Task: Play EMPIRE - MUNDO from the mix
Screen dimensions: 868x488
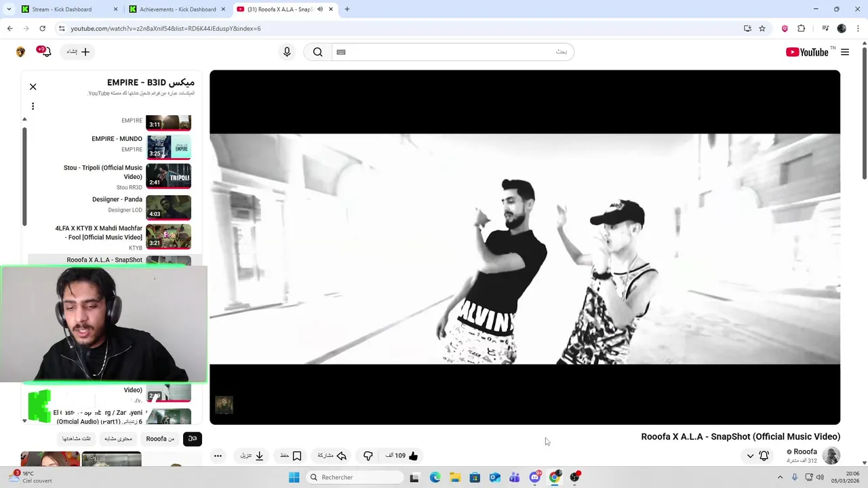Action: click(x=168, y=146)
